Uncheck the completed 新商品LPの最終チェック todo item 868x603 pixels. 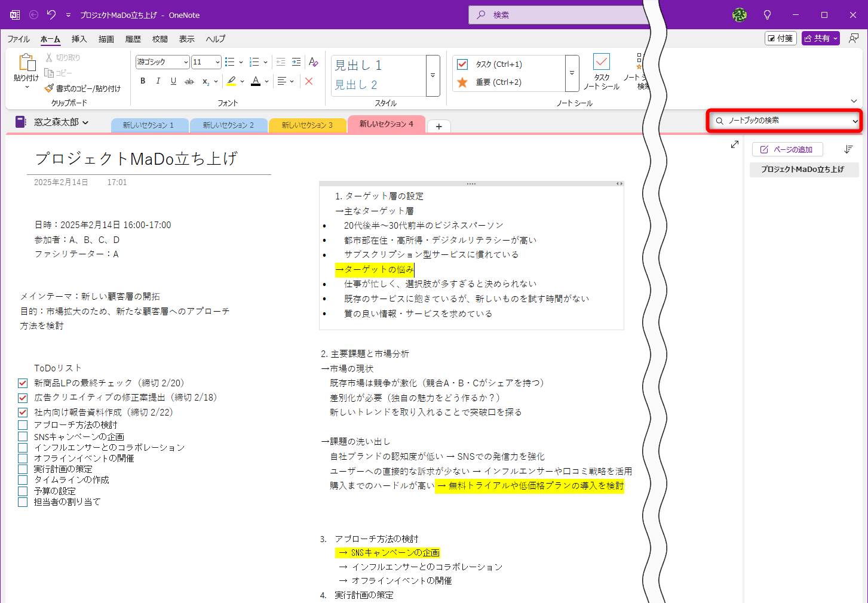(x=22, y=383)
